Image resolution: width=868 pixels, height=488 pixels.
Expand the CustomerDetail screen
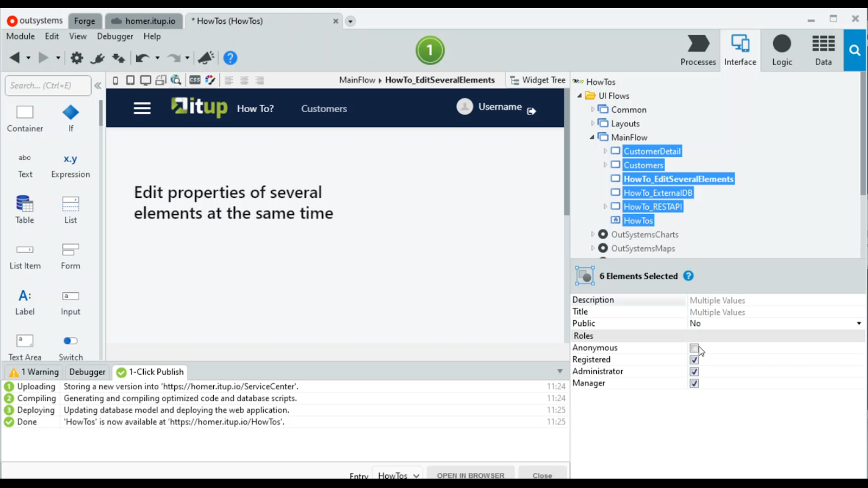(x=605, y=151)
